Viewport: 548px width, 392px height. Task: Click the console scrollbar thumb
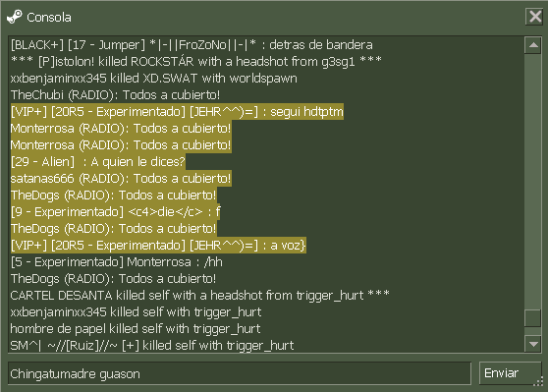pos(533,318)
